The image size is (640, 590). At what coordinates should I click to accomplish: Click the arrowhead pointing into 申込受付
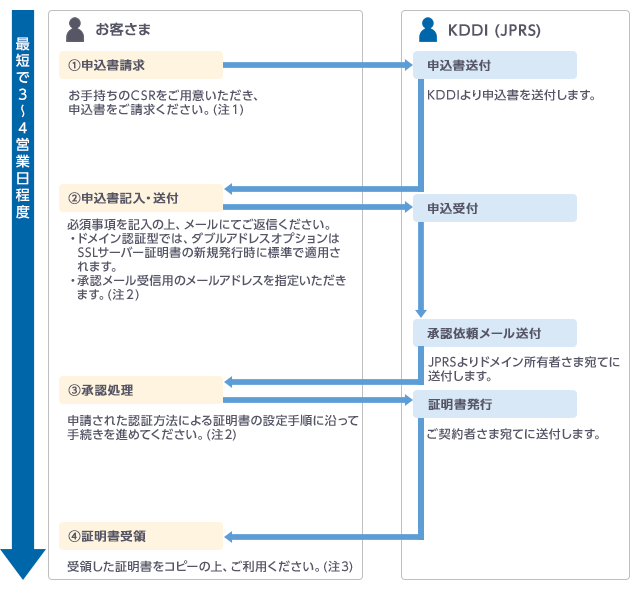[x=407, y=208]
